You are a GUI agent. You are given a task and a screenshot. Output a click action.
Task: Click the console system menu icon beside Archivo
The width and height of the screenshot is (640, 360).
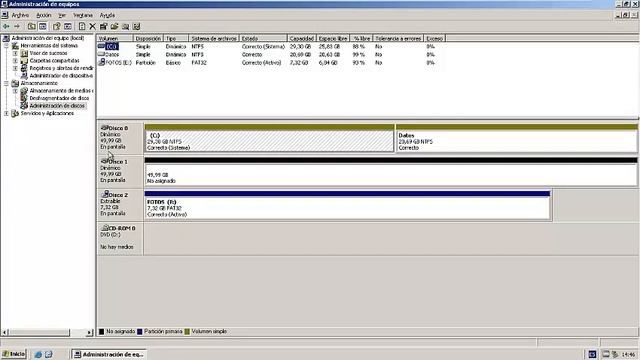coord(5,15)
